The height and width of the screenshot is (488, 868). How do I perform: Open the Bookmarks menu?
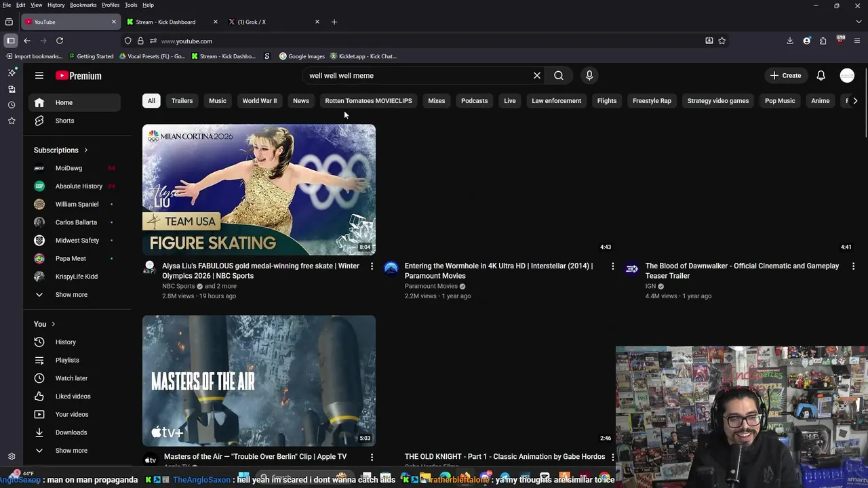click(83, 5)
